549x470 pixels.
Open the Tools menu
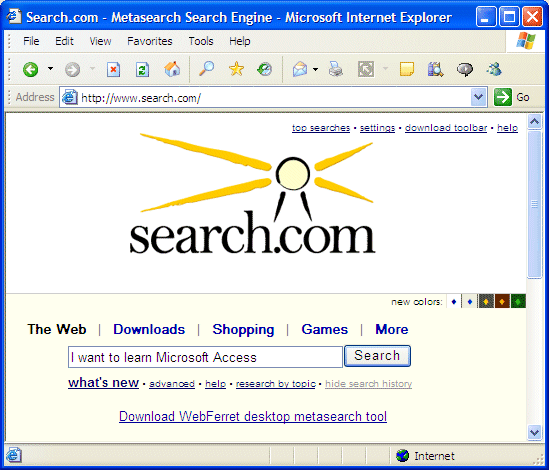(201, 41)
